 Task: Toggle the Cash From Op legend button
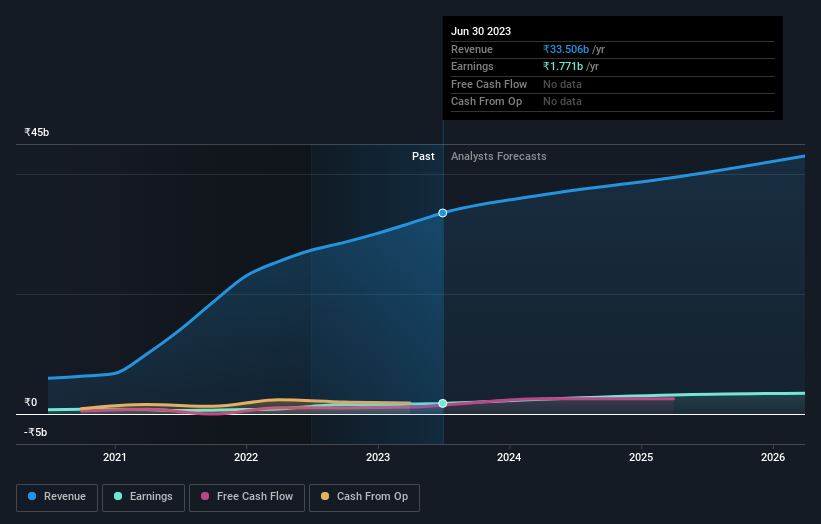[364, 497]
